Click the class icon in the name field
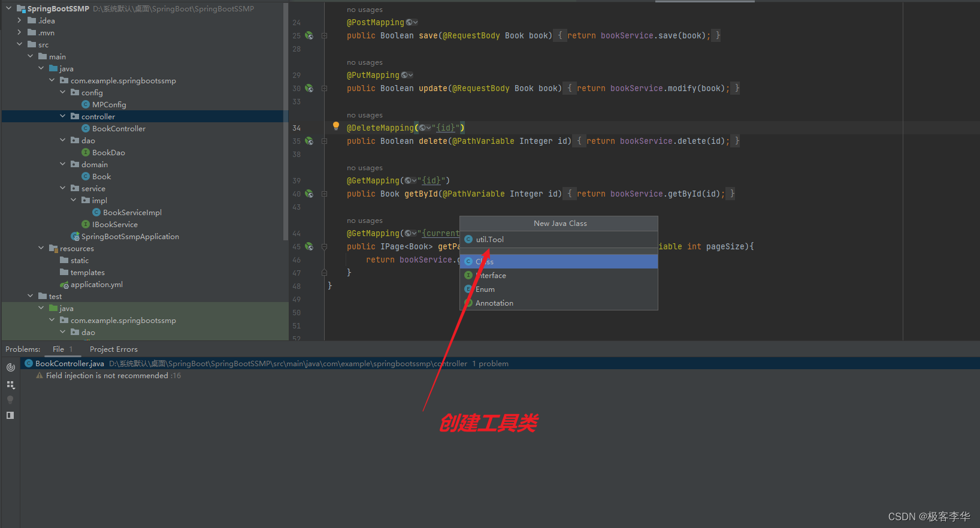The image size is (980, 528). 468,239
